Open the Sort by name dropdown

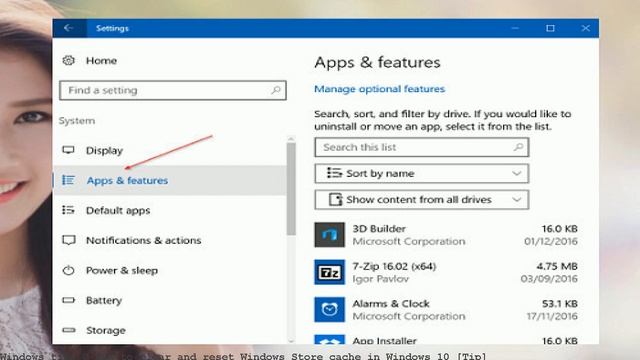422,173
